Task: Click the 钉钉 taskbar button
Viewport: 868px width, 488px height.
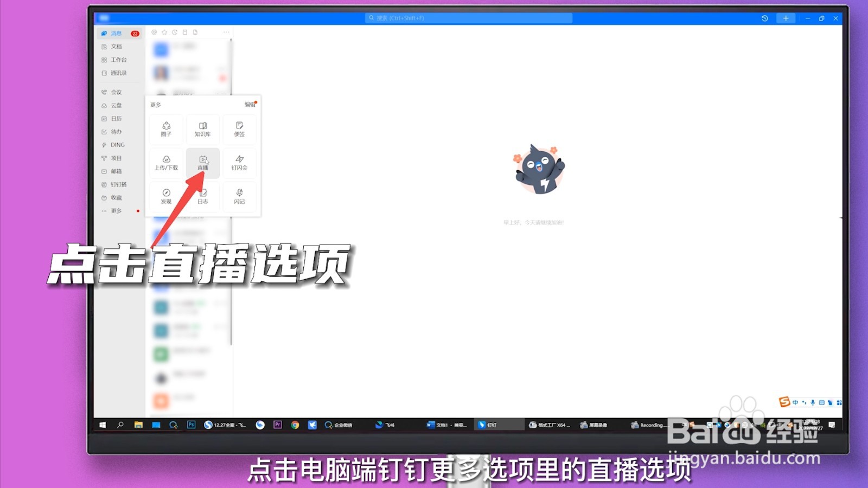Action: [x=499, y=425]
